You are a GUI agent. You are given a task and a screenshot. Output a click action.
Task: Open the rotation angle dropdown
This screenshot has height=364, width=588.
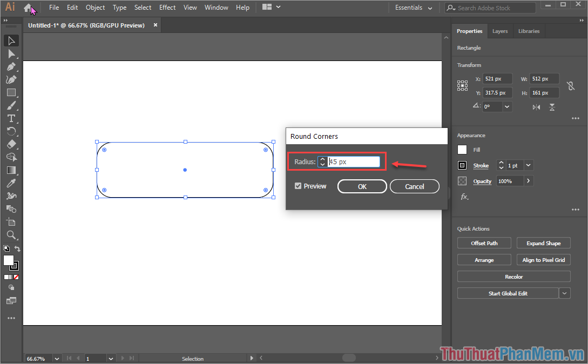(506, 105)
